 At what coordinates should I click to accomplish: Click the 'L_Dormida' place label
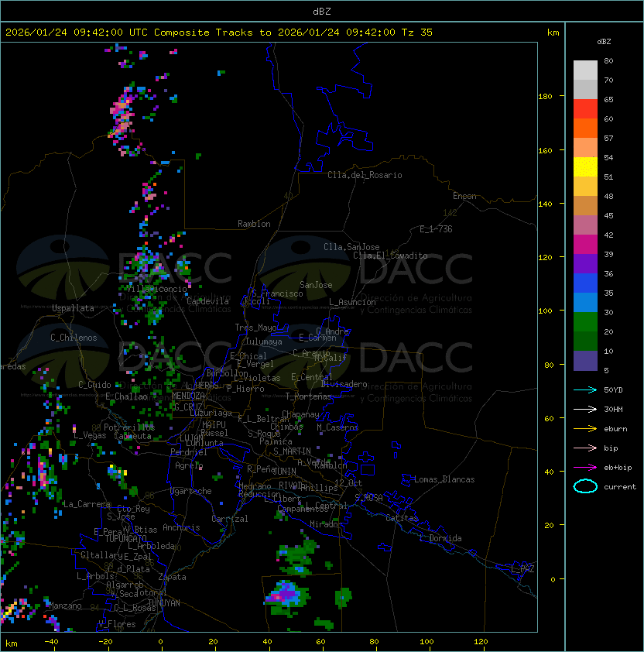tap(440, 538)
